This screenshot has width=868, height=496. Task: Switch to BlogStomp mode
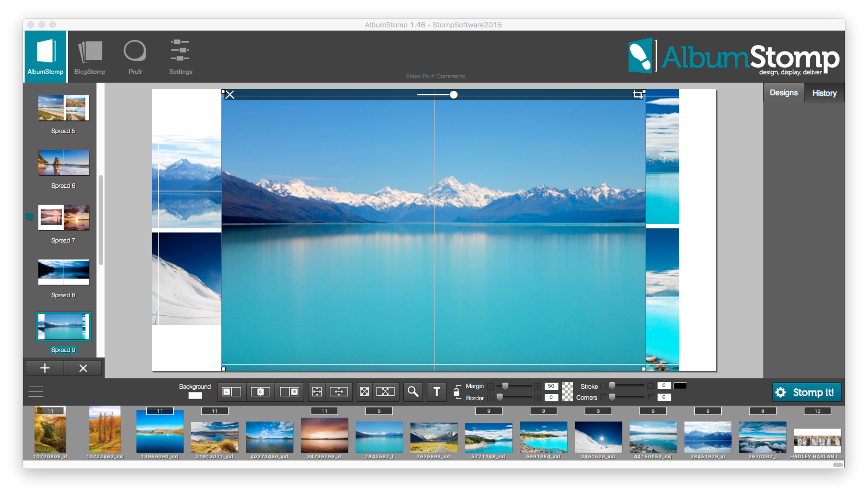tap(90, 56)
